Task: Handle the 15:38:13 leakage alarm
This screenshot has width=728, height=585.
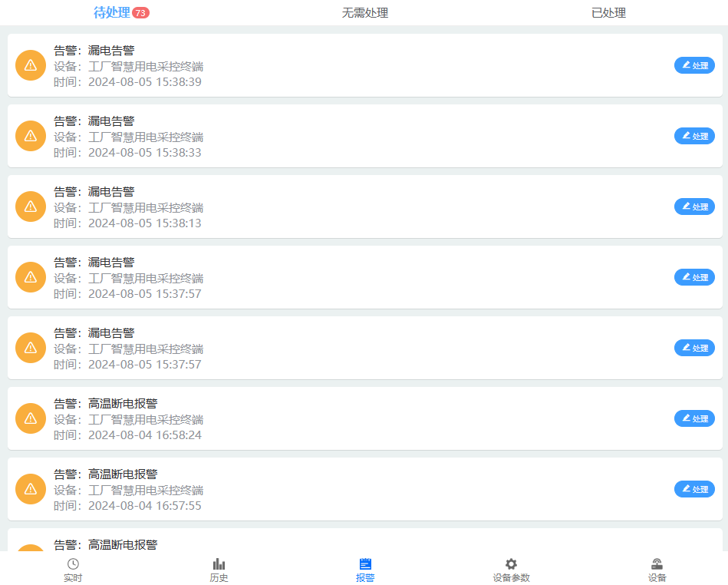Action: 694,207
